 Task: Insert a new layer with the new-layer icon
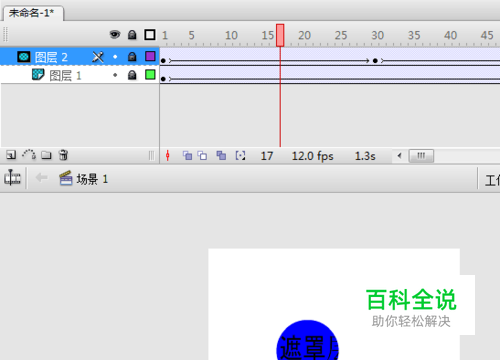11,155
